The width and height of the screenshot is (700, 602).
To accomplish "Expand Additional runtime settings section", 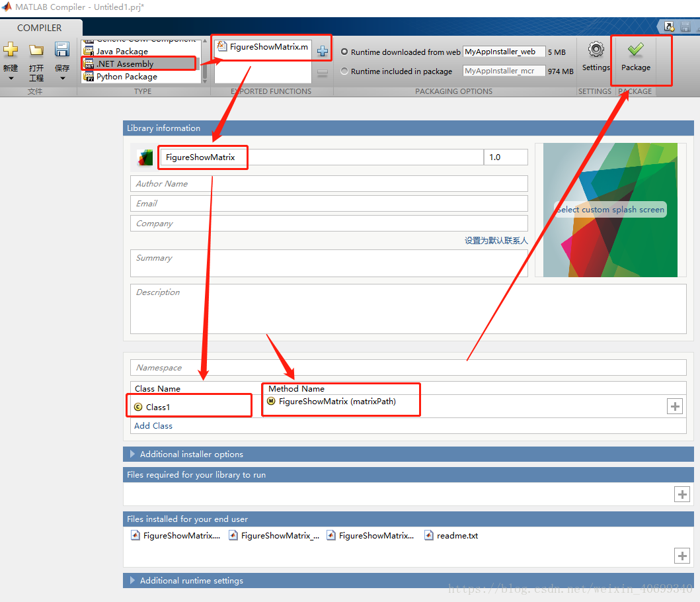I will click(132, 581).
